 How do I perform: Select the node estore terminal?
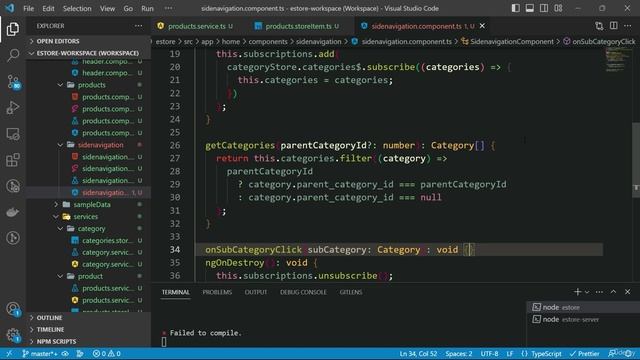[583, 307]
